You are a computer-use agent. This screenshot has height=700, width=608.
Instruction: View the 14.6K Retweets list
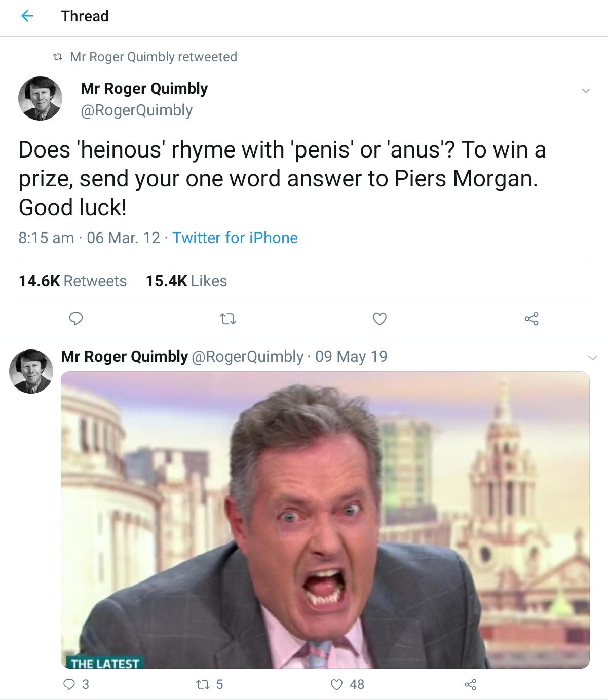coord(72,281)
